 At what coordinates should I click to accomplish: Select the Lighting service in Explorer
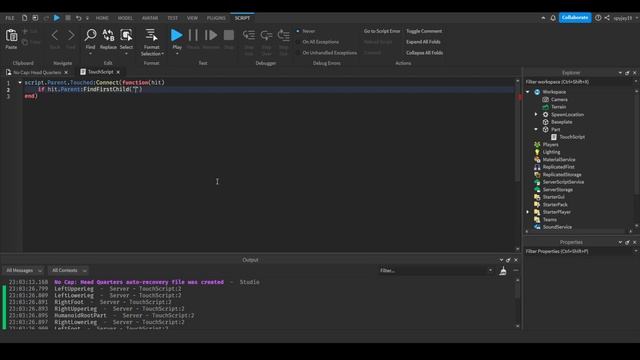coord(551,152)
